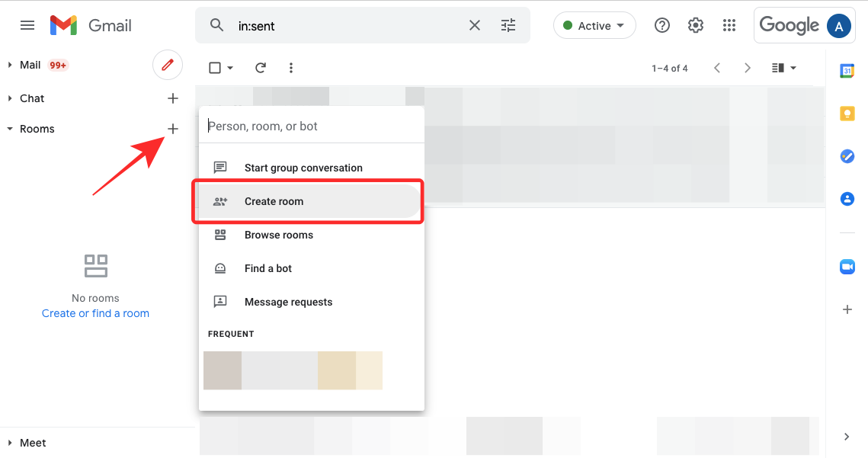
Task: Collapse the Rooms section
Action: pos(10,129)
